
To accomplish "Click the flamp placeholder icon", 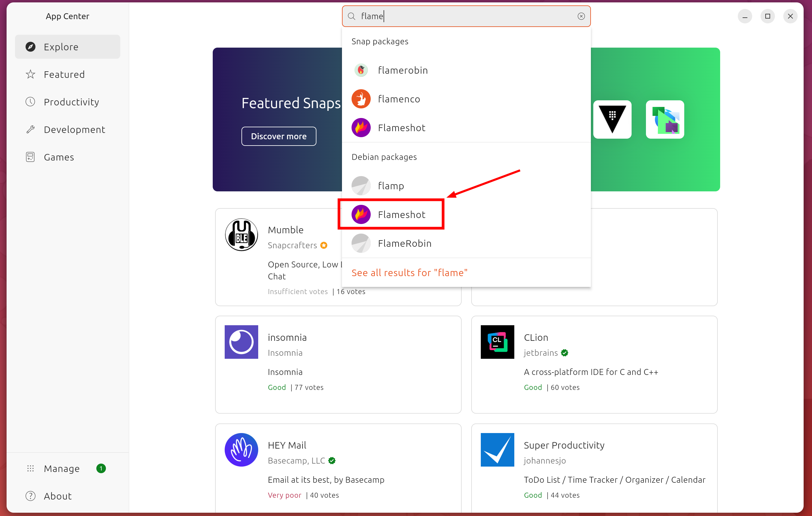I will pyautogui.click(x=361, y=186).
